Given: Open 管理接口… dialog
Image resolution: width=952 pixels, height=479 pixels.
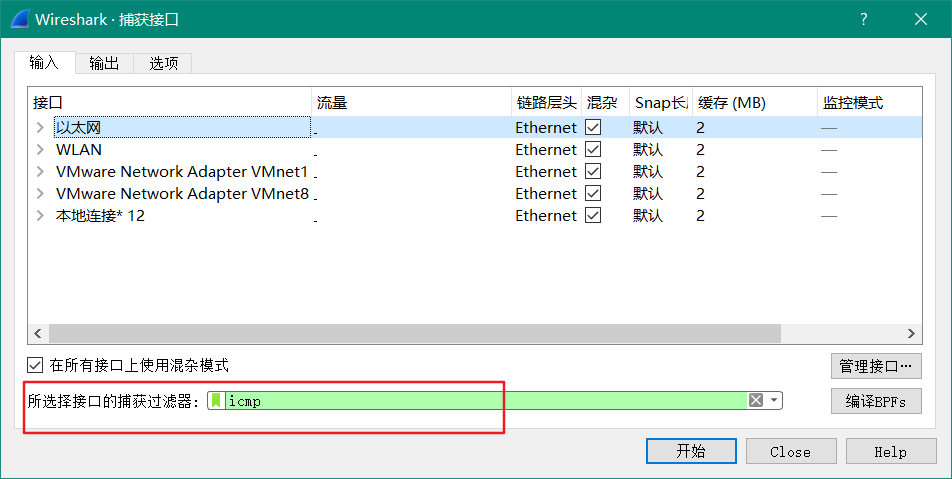Looking at the screenshot, I should tap(876, 365).
